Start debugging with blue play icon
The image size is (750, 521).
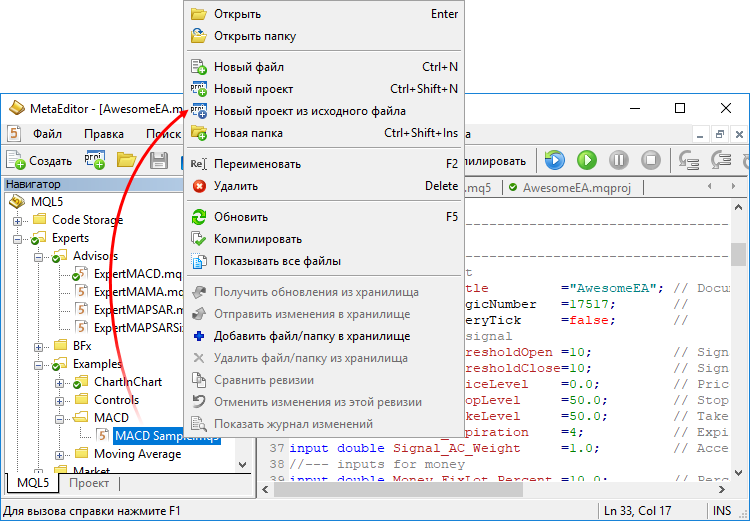click(555, 160)
